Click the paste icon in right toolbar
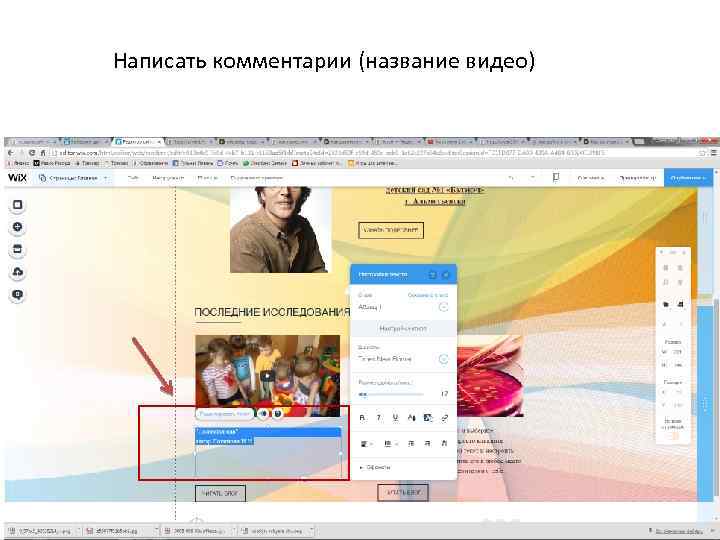This screenshot has height=540, width=720. (x=681, y=268)
